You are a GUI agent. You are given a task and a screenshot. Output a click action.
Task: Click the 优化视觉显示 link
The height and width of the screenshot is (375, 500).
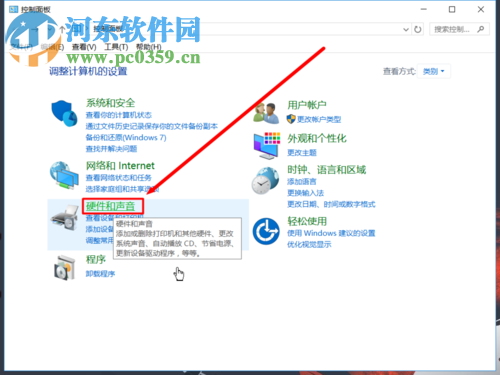click(309, 244)
